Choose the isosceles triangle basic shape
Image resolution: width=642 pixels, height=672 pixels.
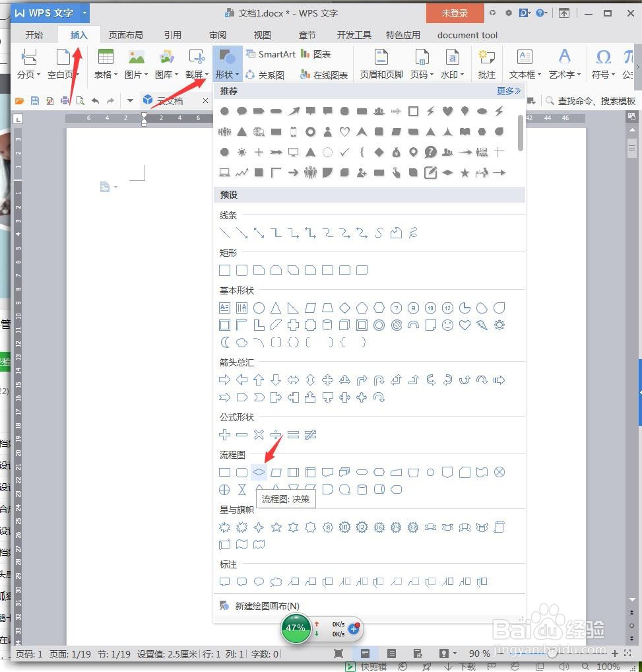(x=276, y=308)
